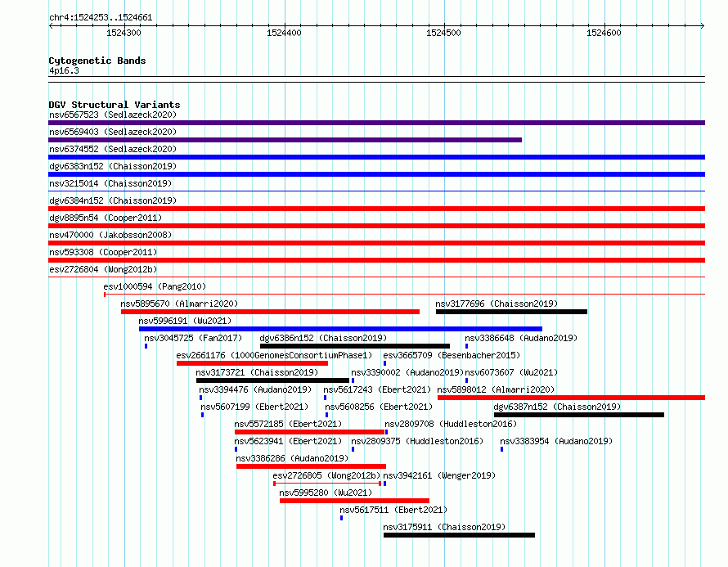Viewport: 728px width, 567px height.
Task: Select esv2726804 (Wong2012b) label
Action: coord(103,269)
